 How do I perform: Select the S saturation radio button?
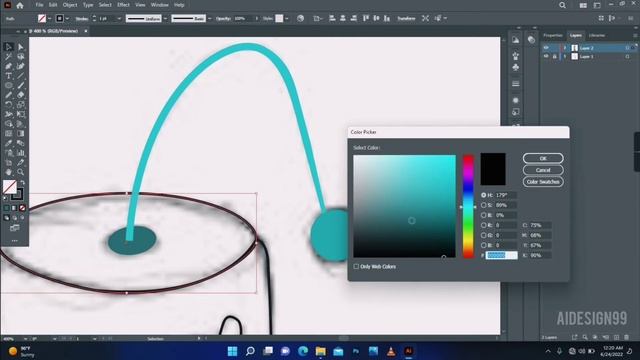click(x=484, y=205)
